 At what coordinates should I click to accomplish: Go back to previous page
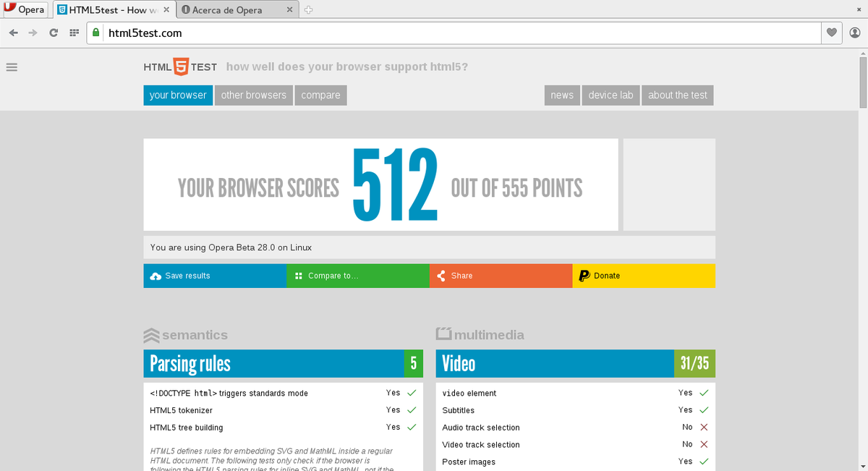click(x=14, y=33)
